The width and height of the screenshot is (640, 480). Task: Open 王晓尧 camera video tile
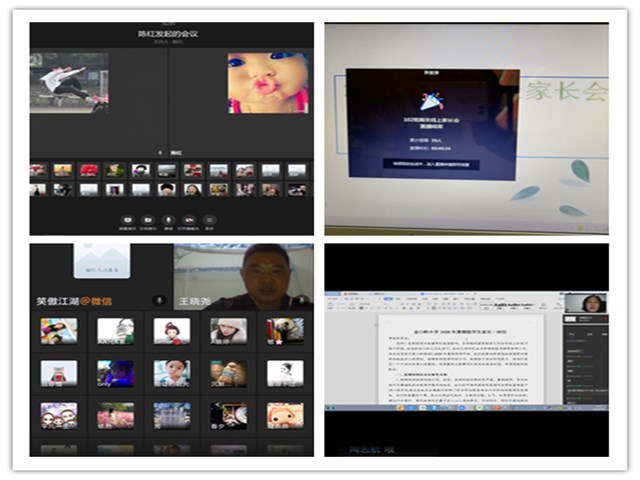point(244,277)
